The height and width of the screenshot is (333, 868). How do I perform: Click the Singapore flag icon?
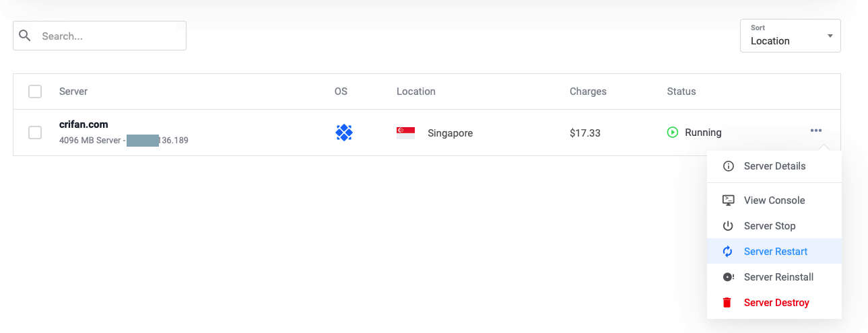(x=405, y=133)
